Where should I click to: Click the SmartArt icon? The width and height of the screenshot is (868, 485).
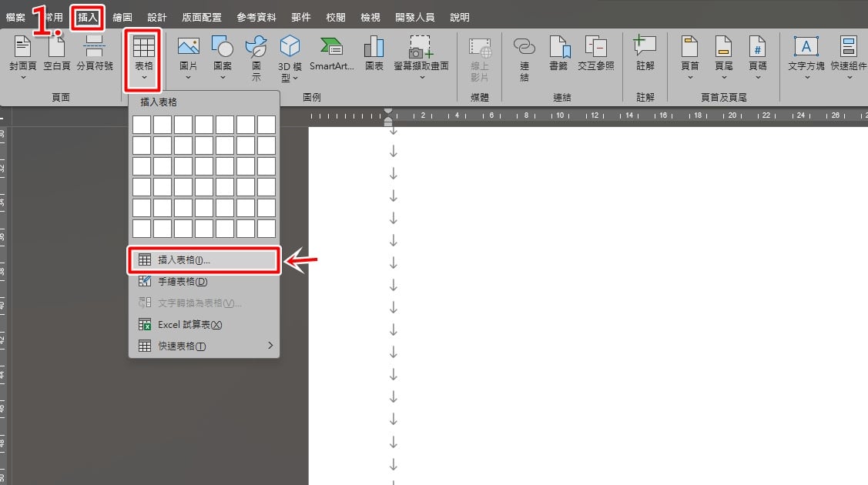(331, 46)
